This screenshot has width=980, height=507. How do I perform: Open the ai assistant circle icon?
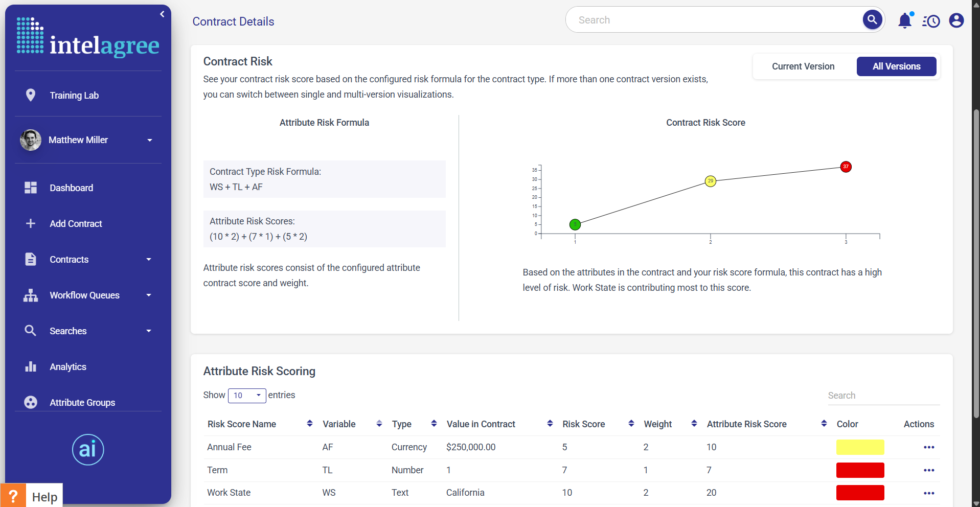pos(88,450)
